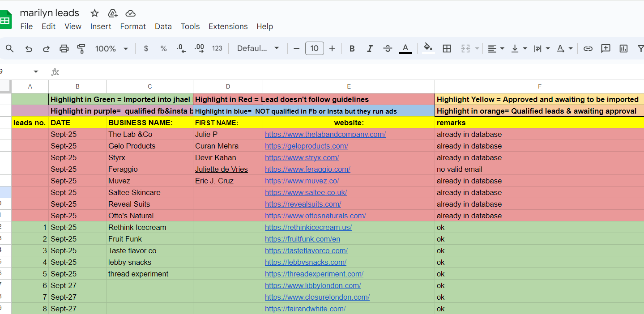The width and height of the screenshot is (644, 314).
Task: Select column E header
Action: click(349, 86)
